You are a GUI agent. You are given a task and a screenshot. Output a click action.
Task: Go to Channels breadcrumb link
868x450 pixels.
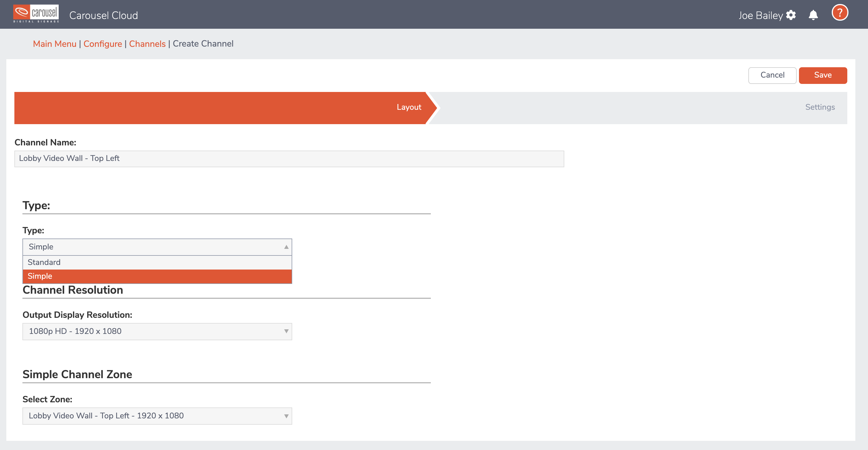pos(147,44)
